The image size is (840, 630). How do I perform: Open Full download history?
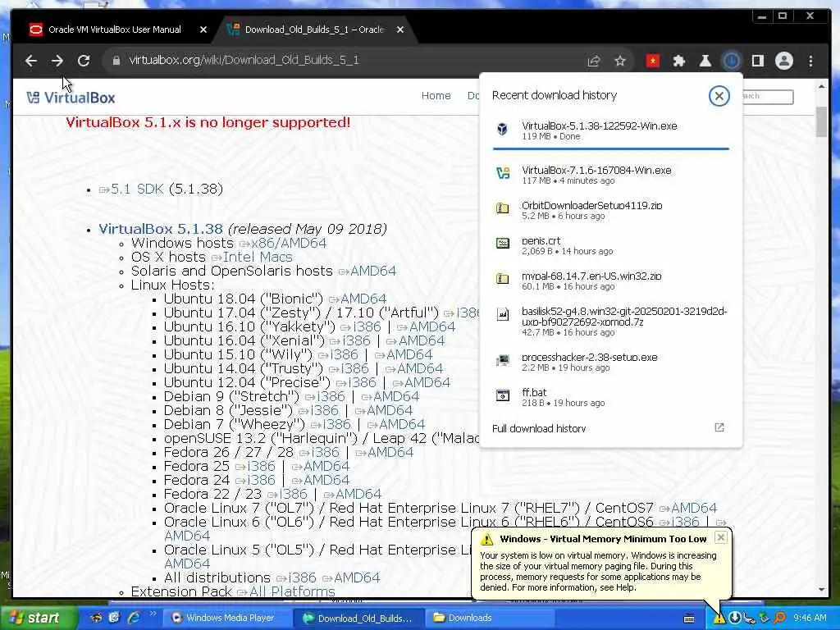(x=538, y=428)
